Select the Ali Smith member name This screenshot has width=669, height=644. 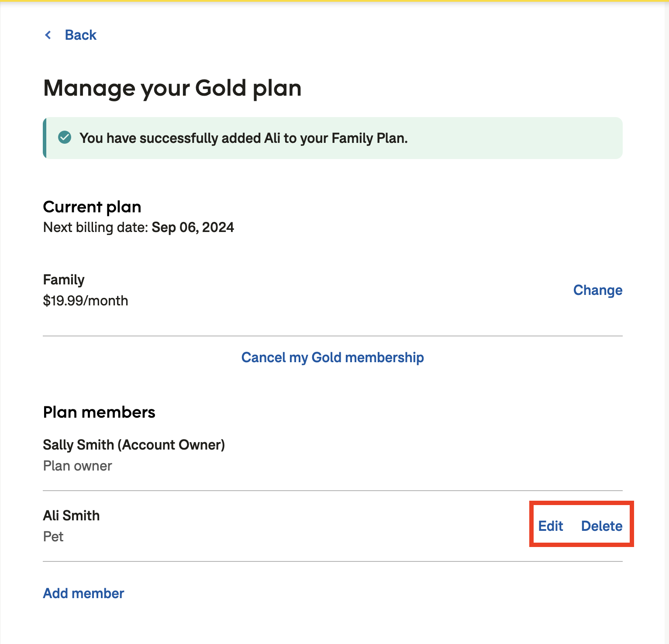[71, 516]
